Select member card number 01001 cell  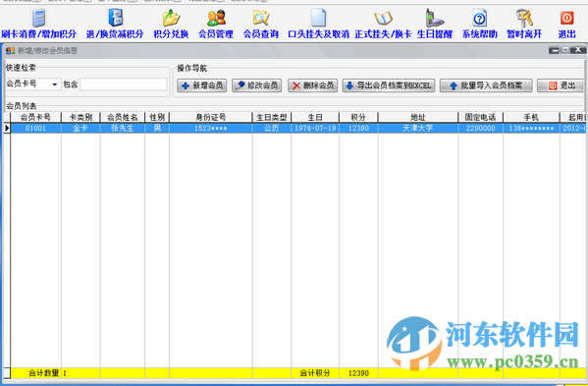(x=35, y=129)
